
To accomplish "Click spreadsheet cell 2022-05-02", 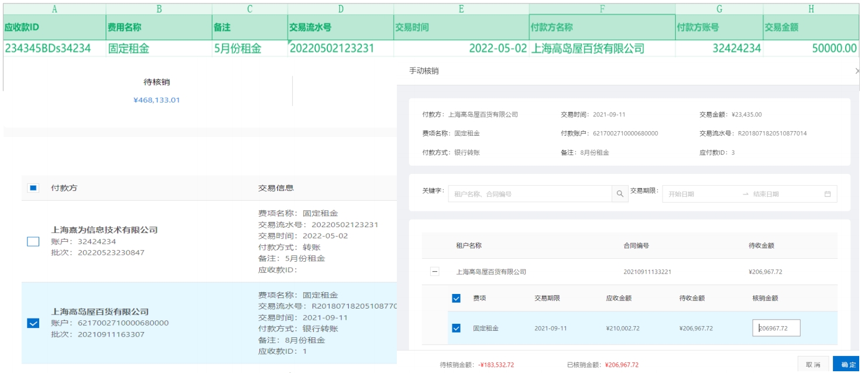I will pyautogui.click(x=461, y=49).
